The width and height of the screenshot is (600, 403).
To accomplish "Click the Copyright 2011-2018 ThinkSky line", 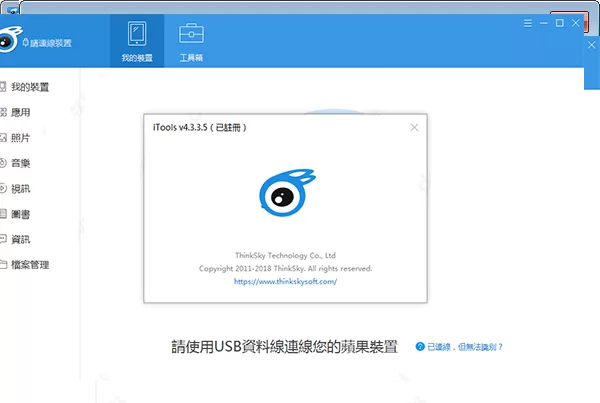I will 285,268.
